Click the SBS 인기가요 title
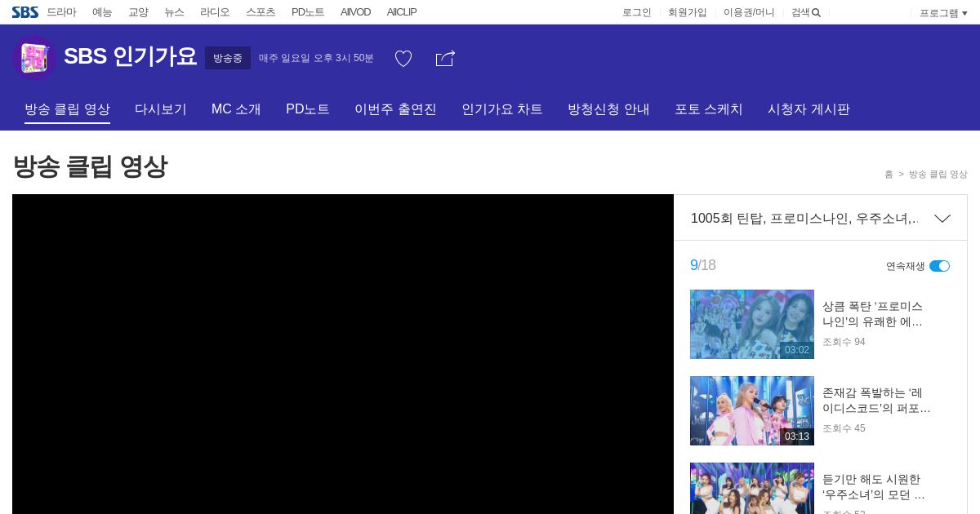This screenshot has height=514, width=980. coord(131,57)
